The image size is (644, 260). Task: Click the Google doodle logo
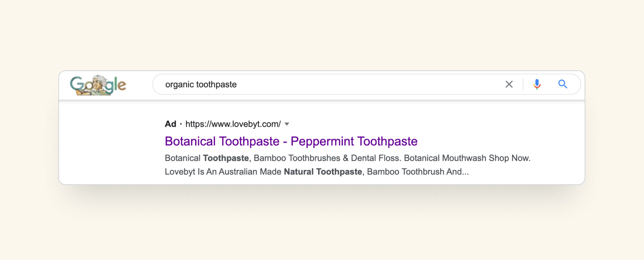98,85
